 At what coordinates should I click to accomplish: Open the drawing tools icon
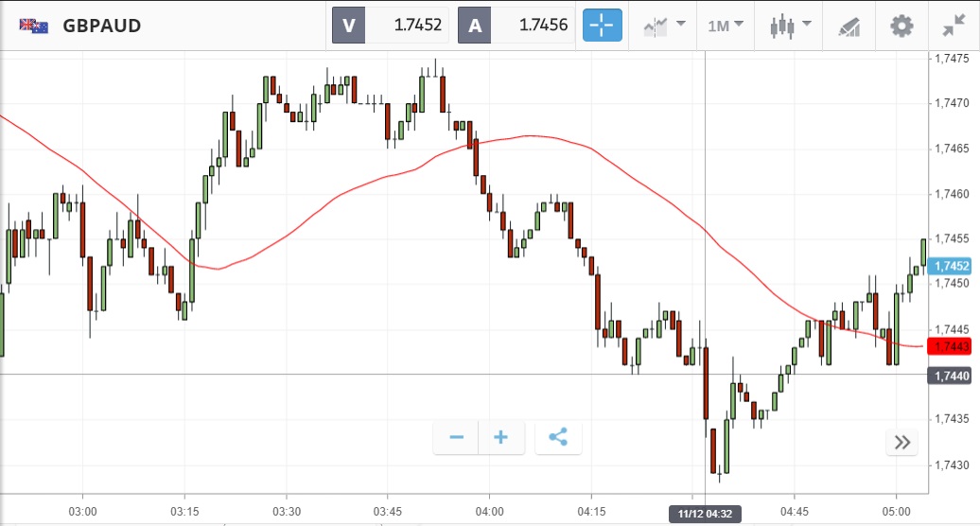tap(849, 26)
